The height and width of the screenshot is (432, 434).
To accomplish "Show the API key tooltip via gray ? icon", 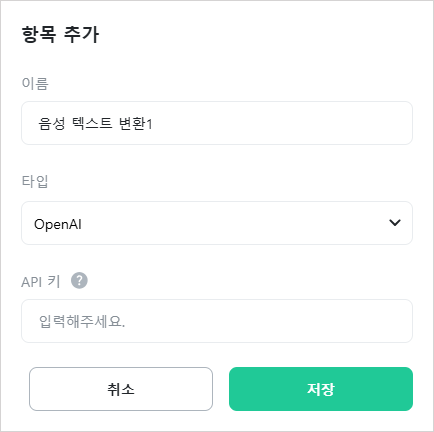I will pyautogui.click(x=79, y=281).
